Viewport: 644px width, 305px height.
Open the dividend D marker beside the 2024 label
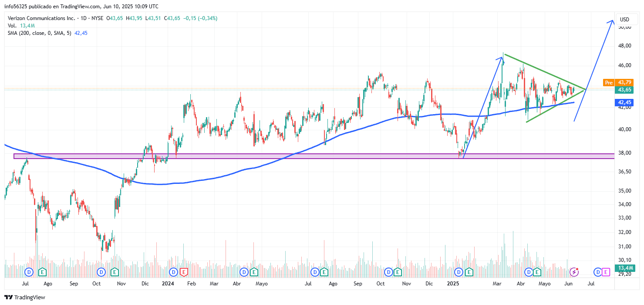click(x=173, y=272)
